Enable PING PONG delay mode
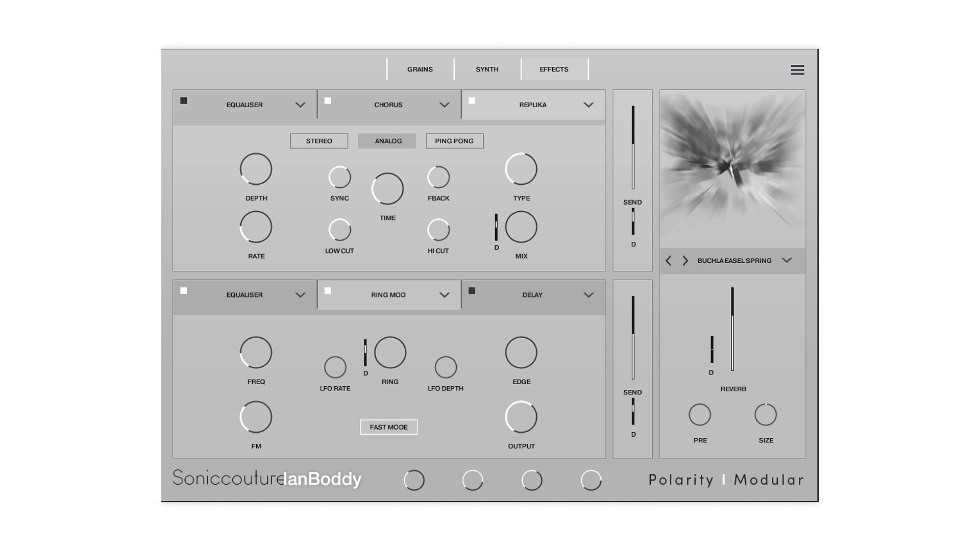 click(454, 141)
